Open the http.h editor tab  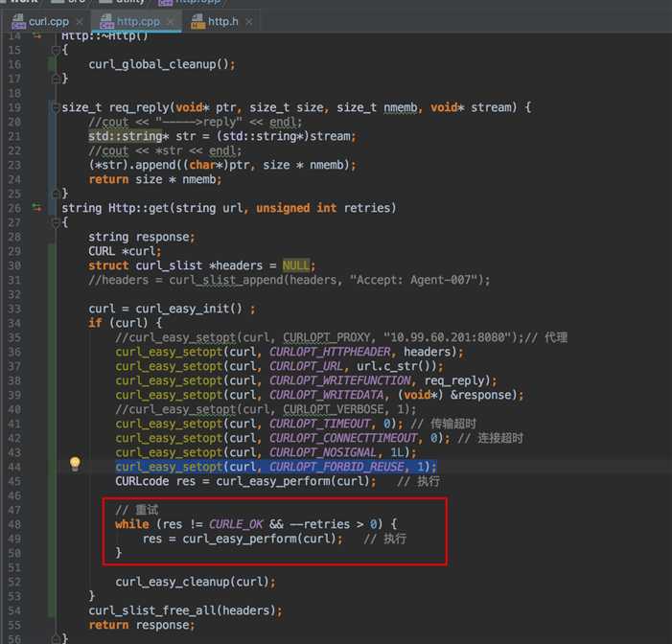[222, 21]
